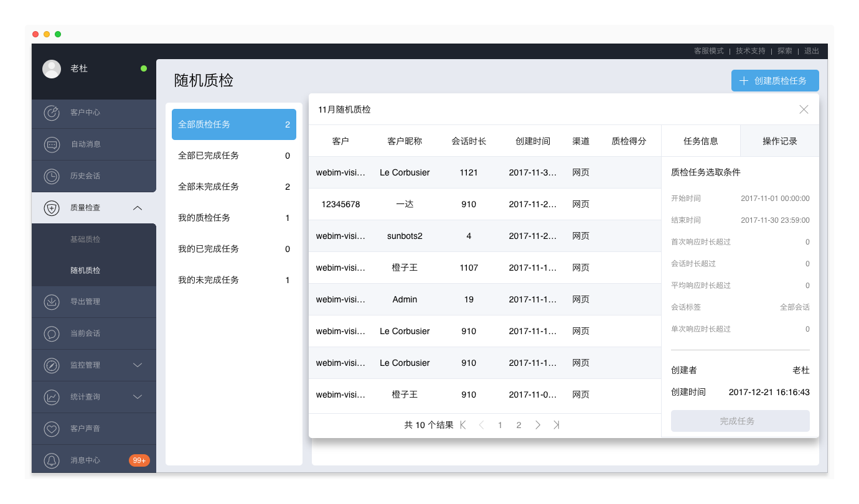Expand the 监控管理 submenu
Image resolution: width=859 pixels, height=504 pixels.
coord(138,365)
